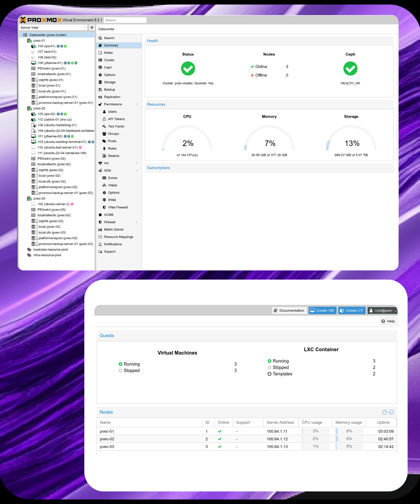The width and height of the screenshot is (420, 504).
Task: Click the Cluster menu icon
Action: coord(100,60)
